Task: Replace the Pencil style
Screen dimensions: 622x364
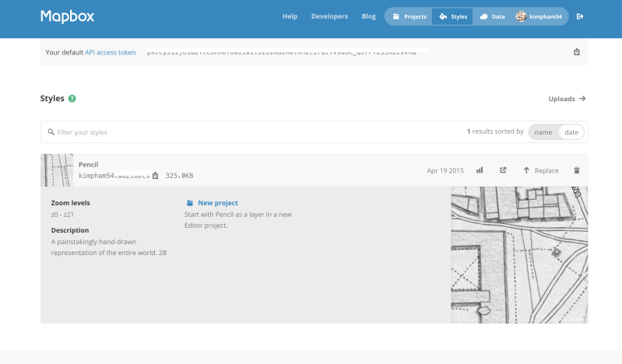Action: (541, 170)
